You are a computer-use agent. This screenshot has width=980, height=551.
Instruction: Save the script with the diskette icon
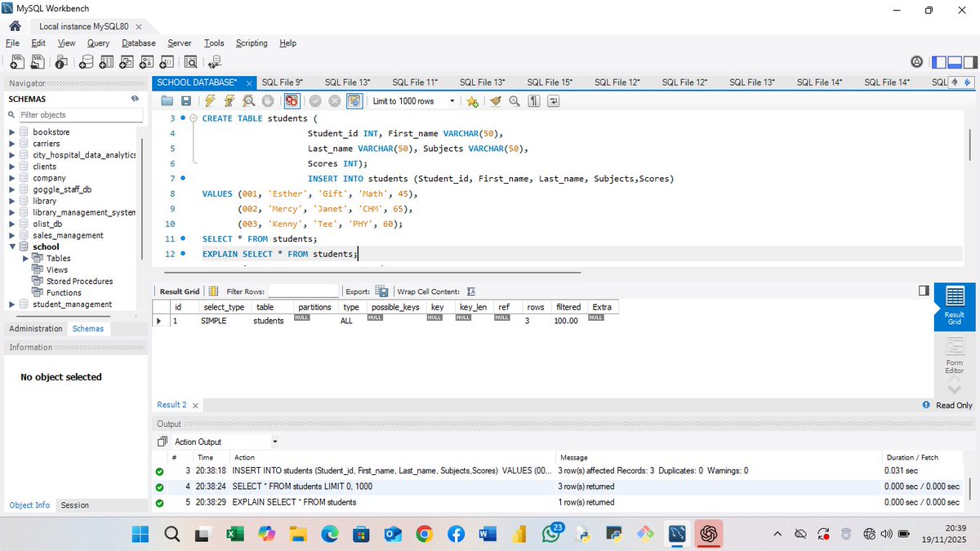[186, 100]
